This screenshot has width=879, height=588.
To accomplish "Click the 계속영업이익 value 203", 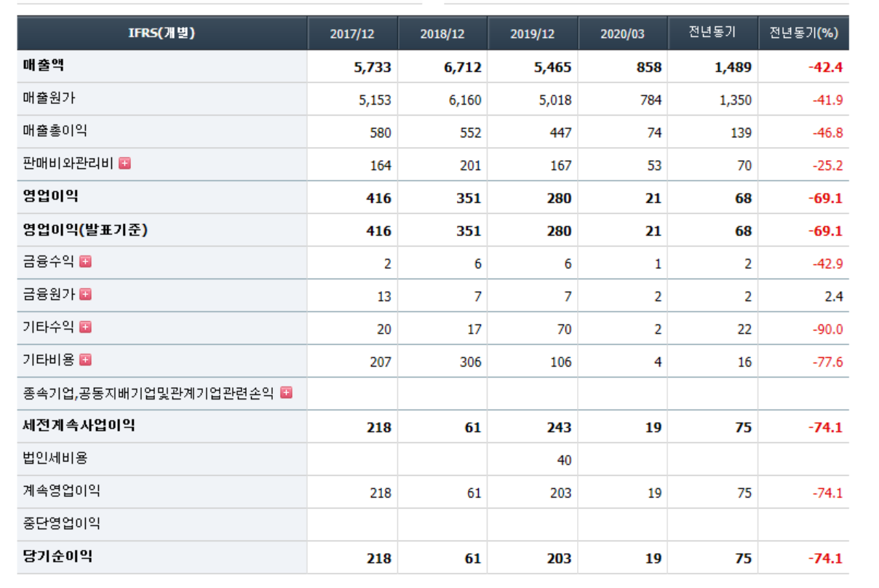I will point(560,493).
